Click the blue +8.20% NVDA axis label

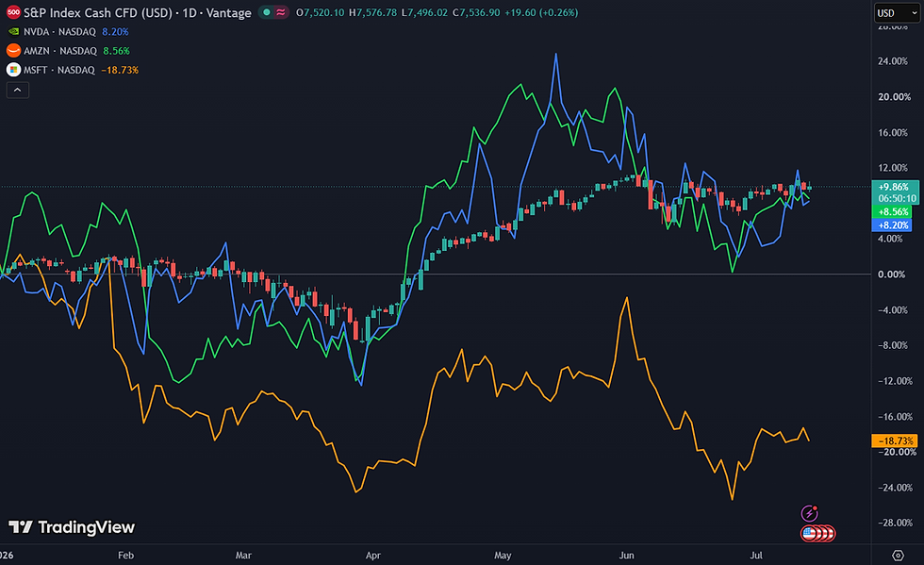click(x=892, y=225)
